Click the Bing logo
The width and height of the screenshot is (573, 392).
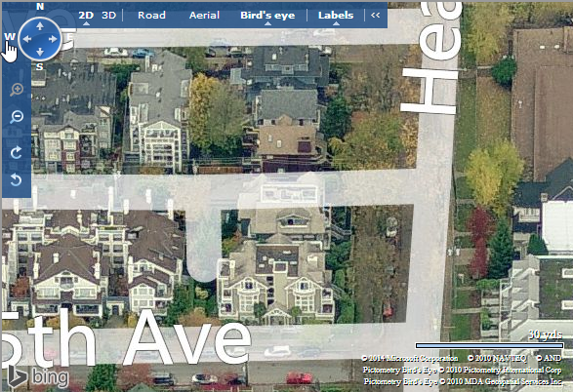[38, 376]
